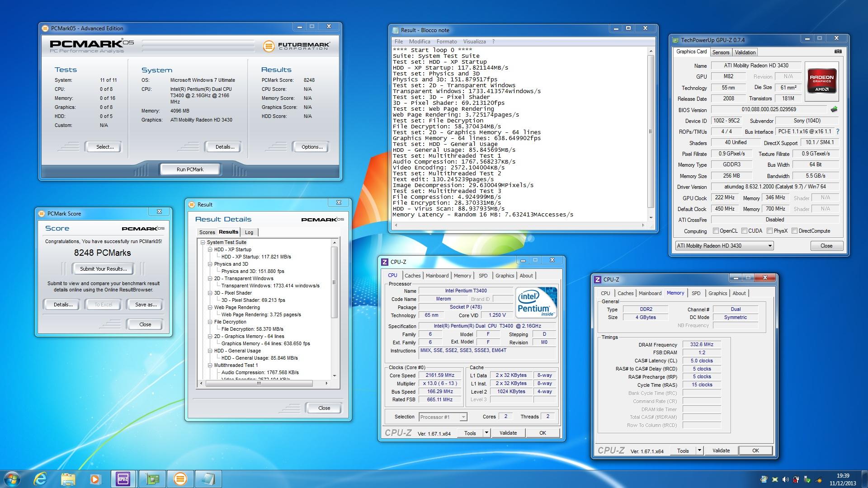868x488 pixels.
Task: Click the GPU-Z title bar icon
Action: click(x=675, y=40)
